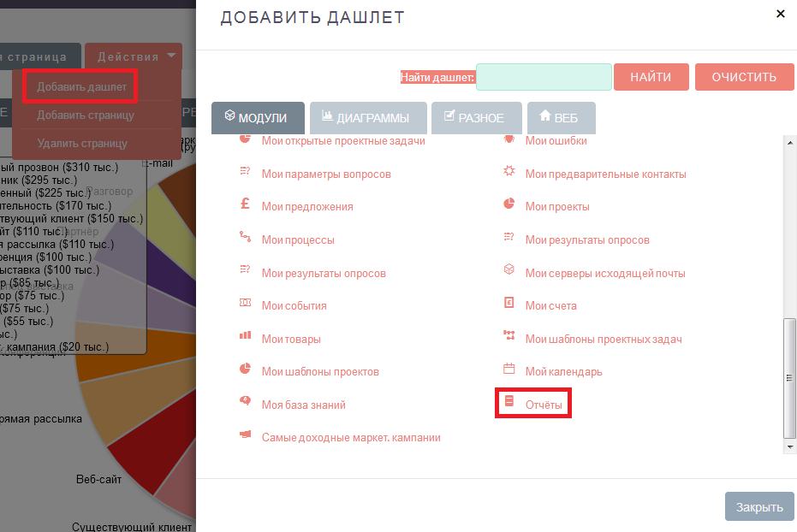Viewport: 797px width, 532px height.
Task: Click the scrollbar down arrow
Action: pos(788,446)
